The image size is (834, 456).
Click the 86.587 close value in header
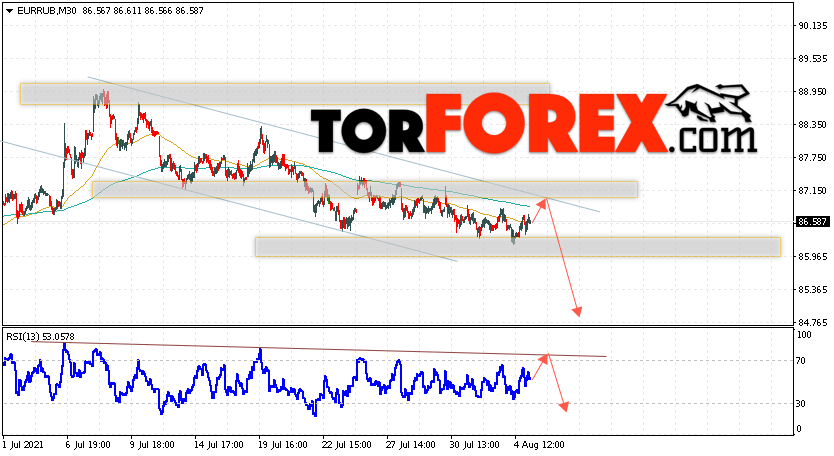tap(189, 11)
